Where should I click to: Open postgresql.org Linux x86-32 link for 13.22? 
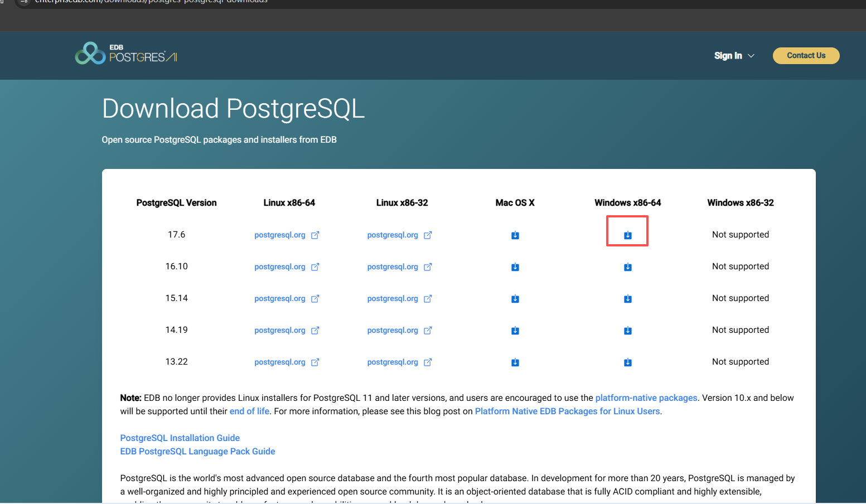399,362
